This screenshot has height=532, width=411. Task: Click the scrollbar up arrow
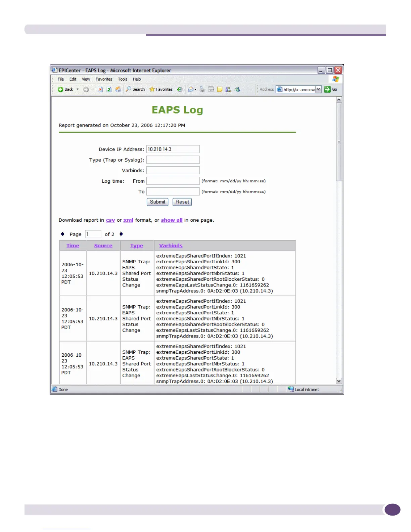[339, 100]
